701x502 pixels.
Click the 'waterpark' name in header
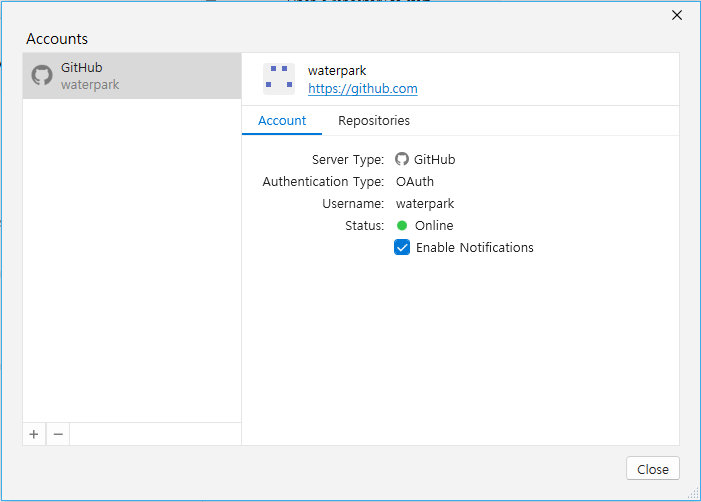click(337, 71)
